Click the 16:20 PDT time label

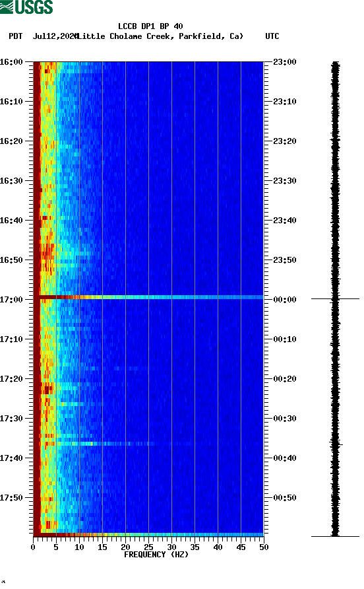pyautogui.click(x=11, y=141)
